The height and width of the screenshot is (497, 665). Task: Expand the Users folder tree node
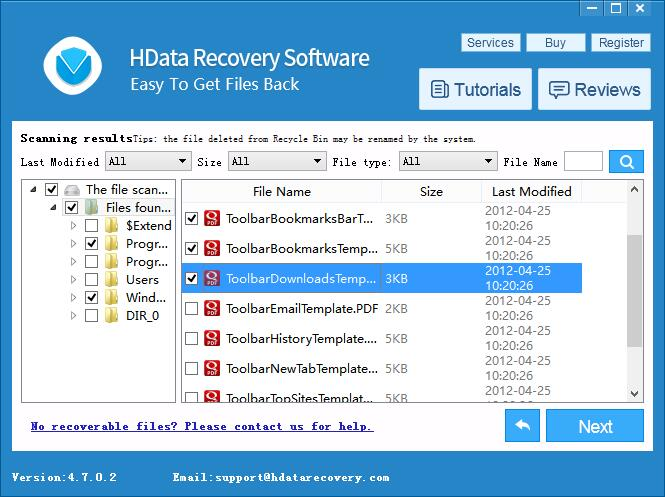(73, 280)
